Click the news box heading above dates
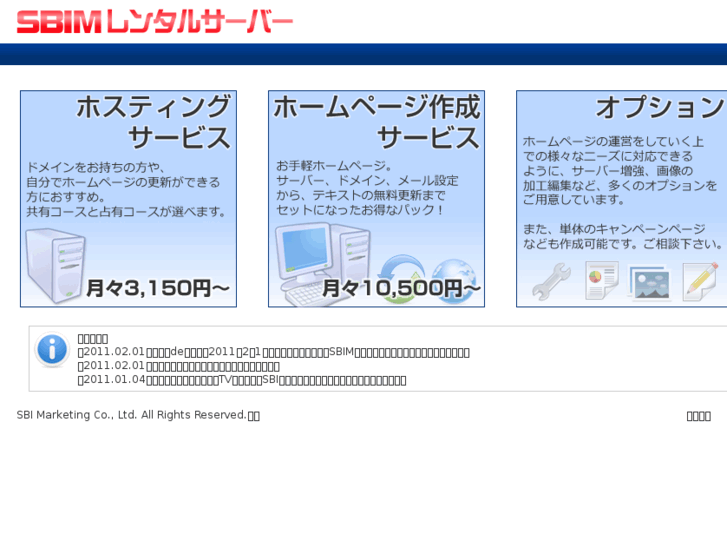727x545 pixels. (93, 339)
